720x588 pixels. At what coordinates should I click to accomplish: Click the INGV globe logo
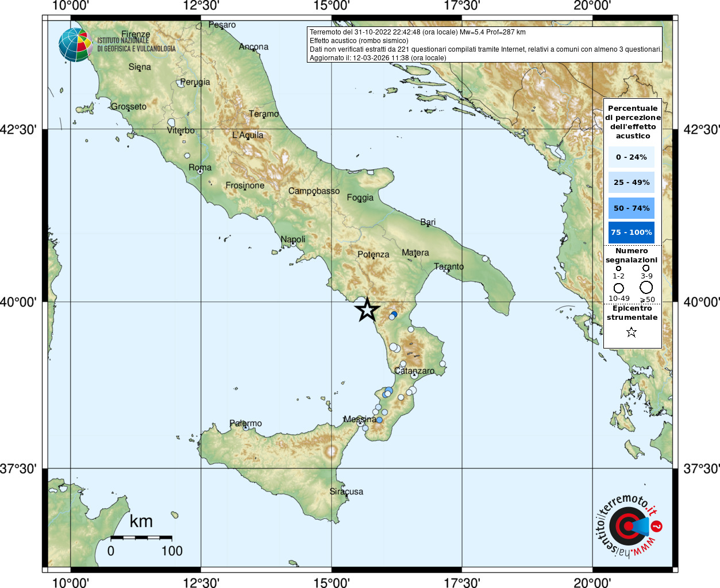(75, 45)
